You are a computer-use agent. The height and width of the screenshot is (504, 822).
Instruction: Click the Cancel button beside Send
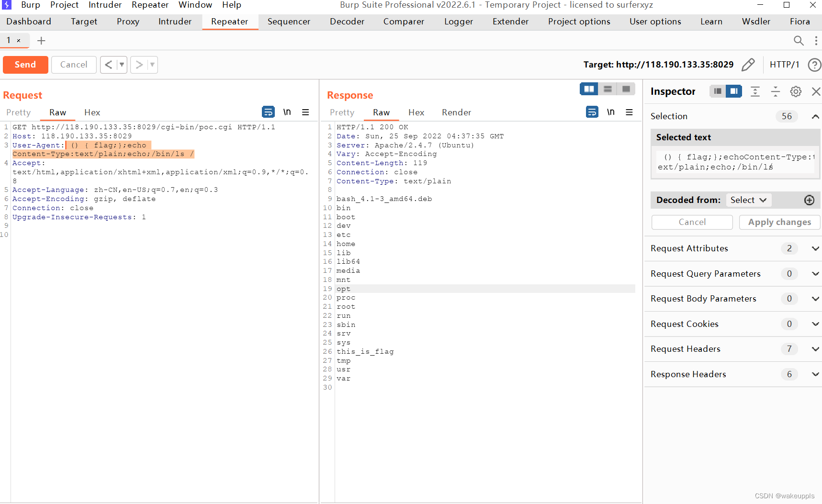(x=74, y=65)
